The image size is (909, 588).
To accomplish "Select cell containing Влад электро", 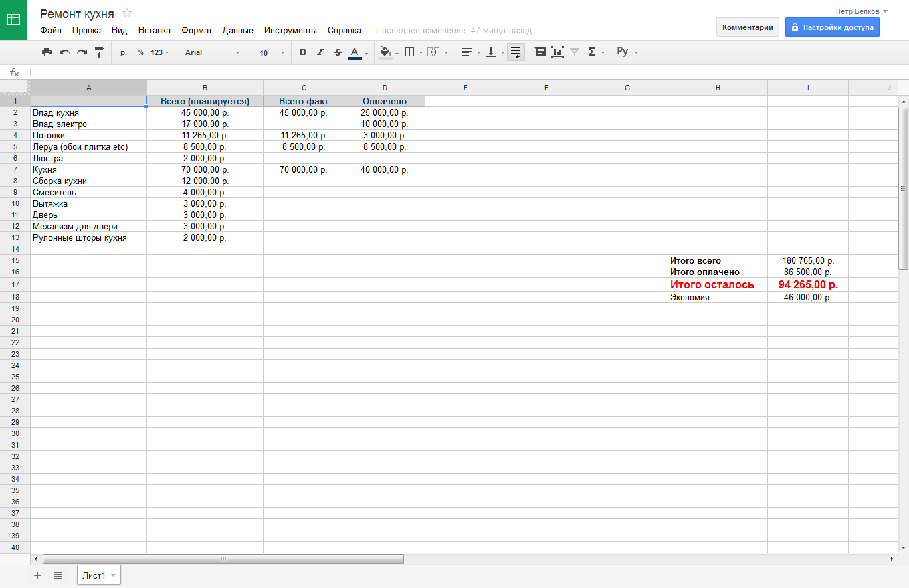I will [x=88, y=124].
